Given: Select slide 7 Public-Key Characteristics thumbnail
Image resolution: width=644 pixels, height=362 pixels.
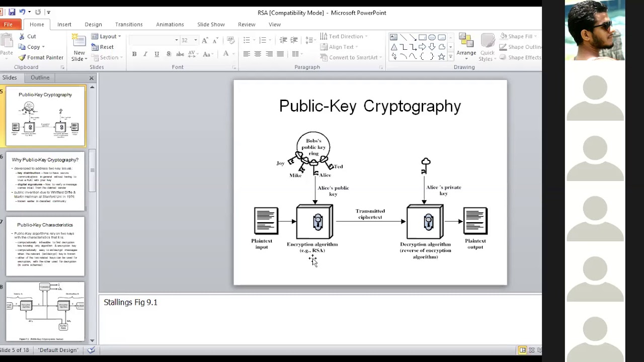Looking at the screenshot, I should [x=45, y=246].
